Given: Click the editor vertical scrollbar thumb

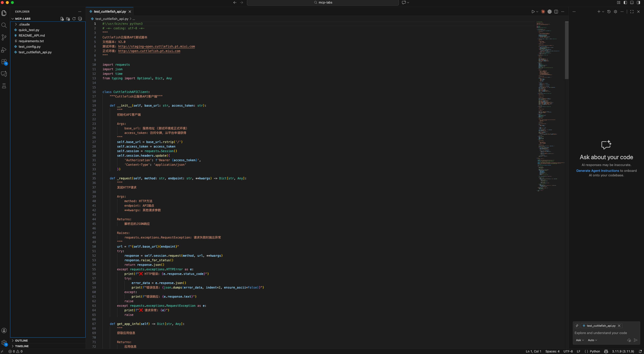Looking at the screenshot, I should tap(566, 50).
